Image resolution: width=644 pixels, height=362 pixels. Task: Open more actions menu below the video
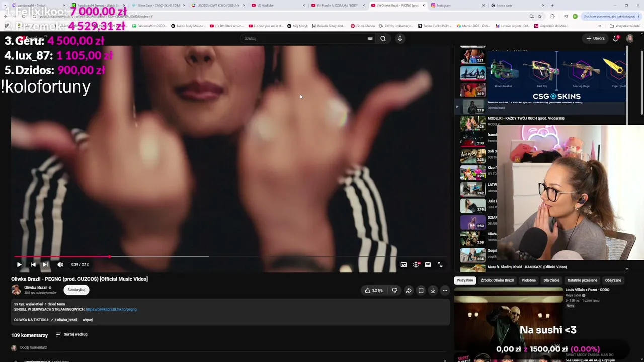point(445,290)
